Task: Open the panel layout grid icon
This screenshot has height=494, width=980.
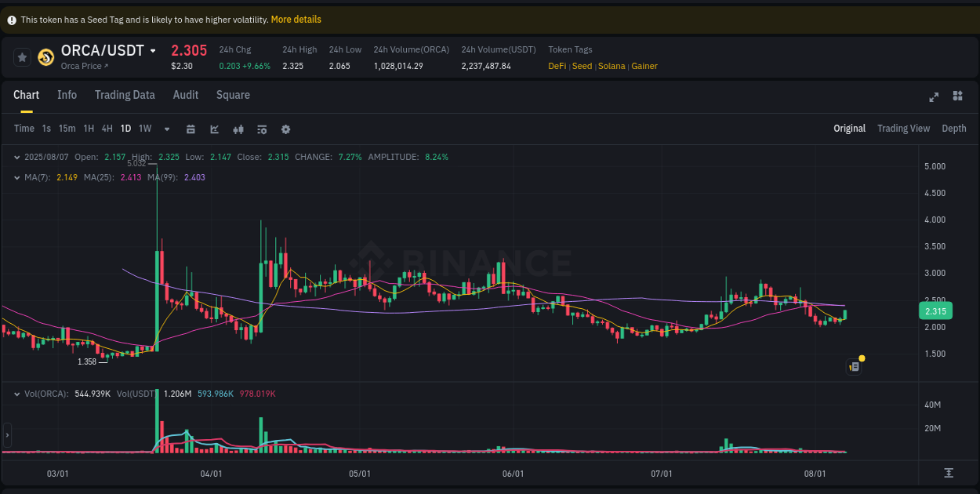Action: (x=957, y=96)
